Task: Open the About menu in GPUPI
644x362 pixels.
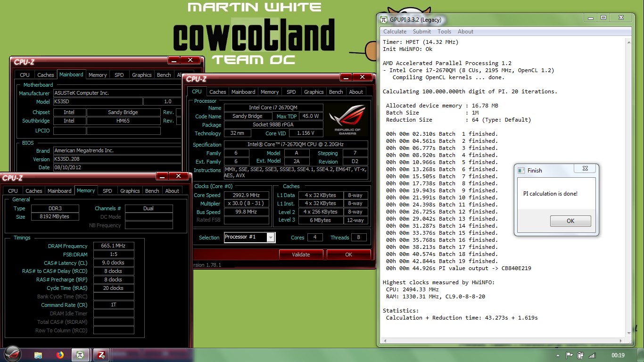Action: (x=465, y=32)
